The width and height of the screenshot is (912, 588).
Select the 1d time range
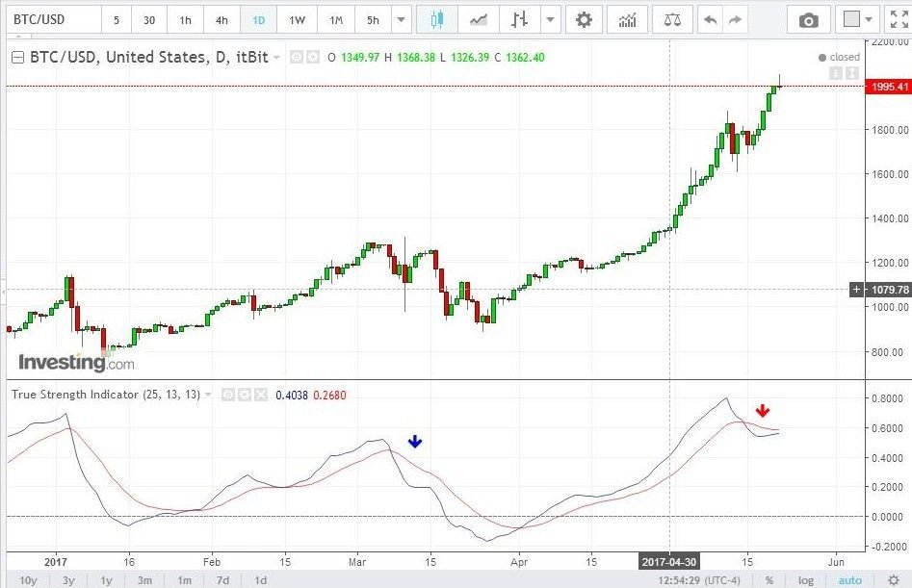pos(261,580)
